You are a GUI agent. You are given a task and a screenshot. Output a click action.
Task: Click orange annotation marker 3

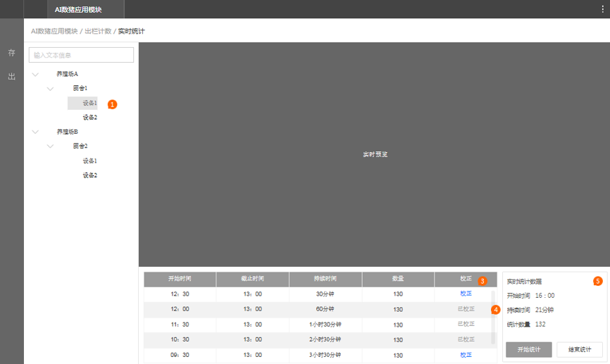click(x=483, y=281)
